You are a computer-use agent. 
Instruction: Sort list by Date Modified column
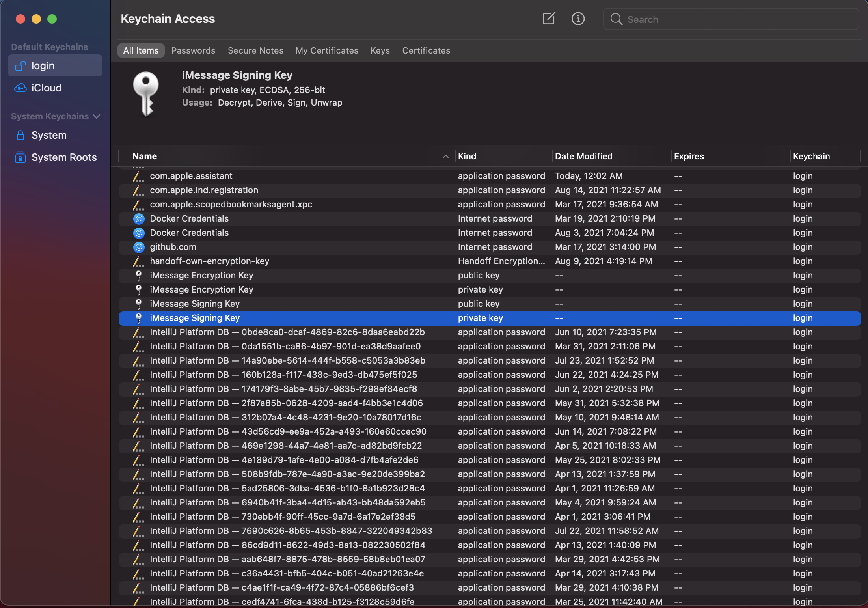click(583, 156)
